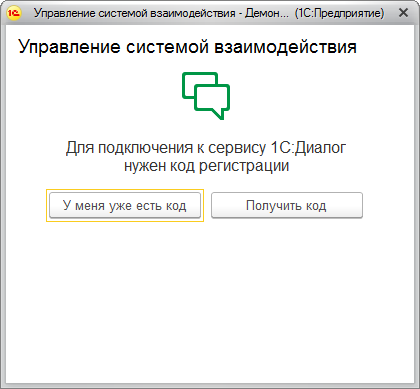Click the word '1С:Диалог' in the message
Screen dimensions: 420x389
[308, 147]
